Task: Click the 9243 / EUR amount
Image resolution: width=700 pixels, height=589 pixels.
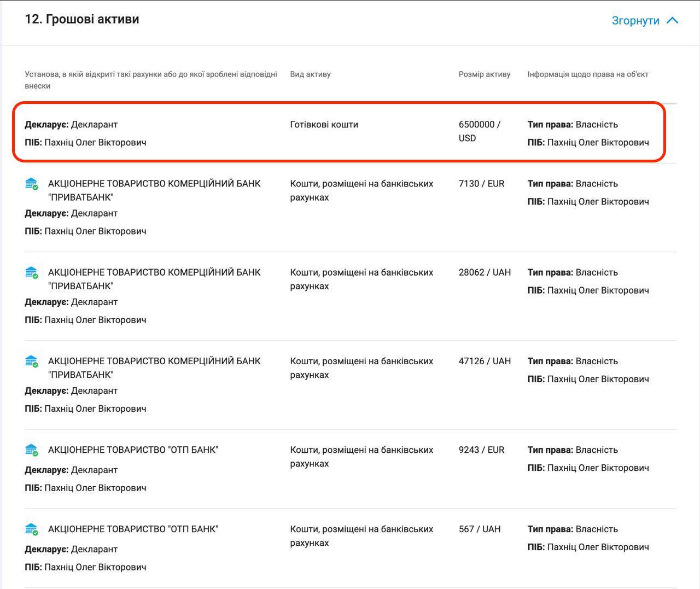Action: (x=481, y=450)
